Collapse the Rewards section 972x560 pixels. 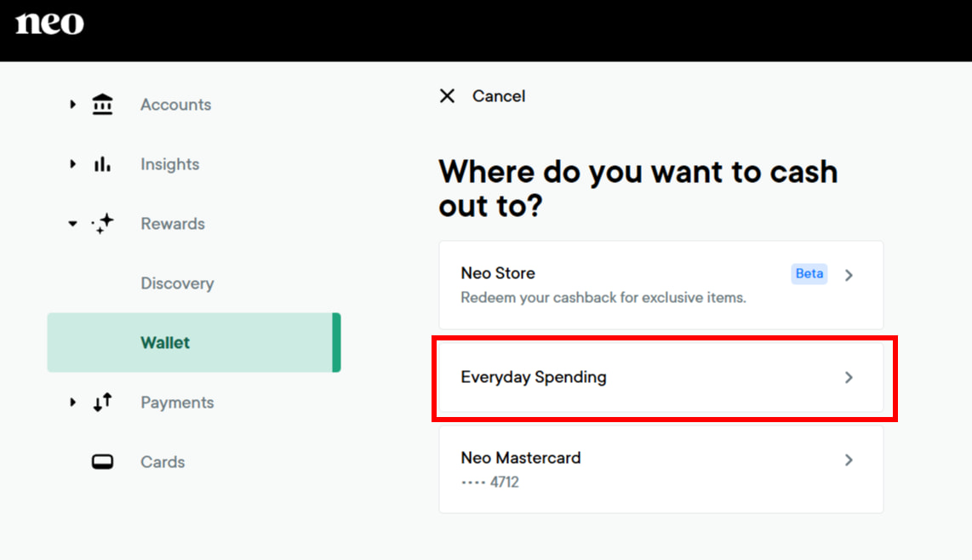pyautogui.click(x=72, y=223)
